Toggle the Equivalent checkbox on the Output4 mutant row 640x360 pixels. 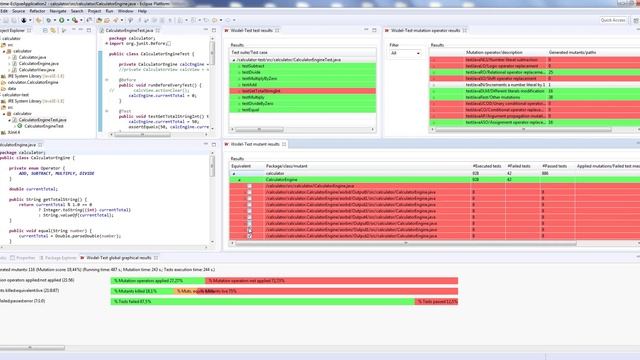[249, 217]
